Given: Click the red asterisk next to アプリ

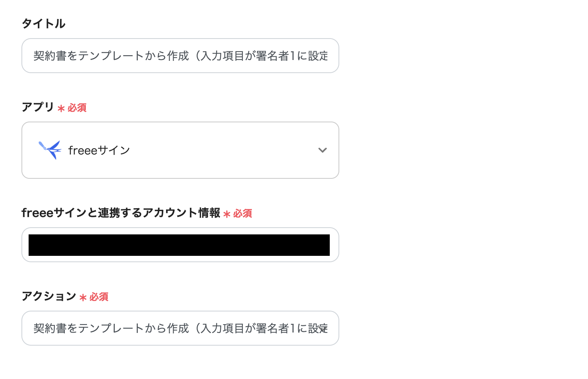Looking at the screenshot, I should 61,108.
